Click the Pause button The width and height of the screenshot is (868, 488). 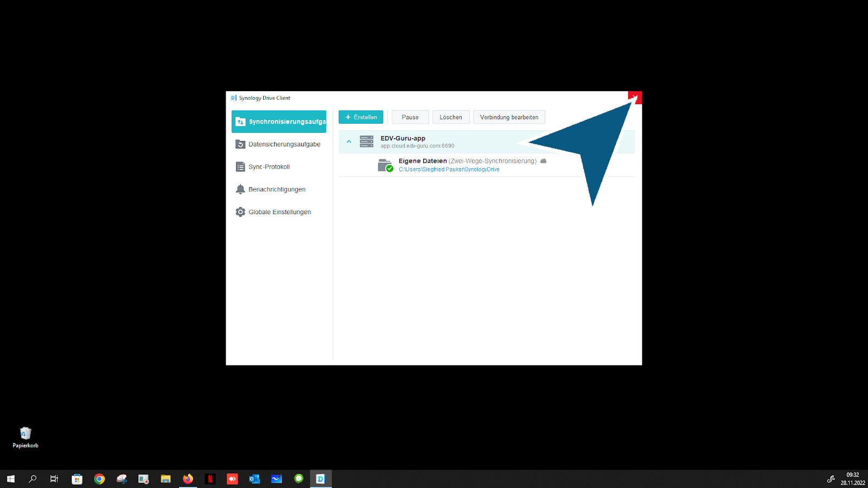tap(410, 117)
